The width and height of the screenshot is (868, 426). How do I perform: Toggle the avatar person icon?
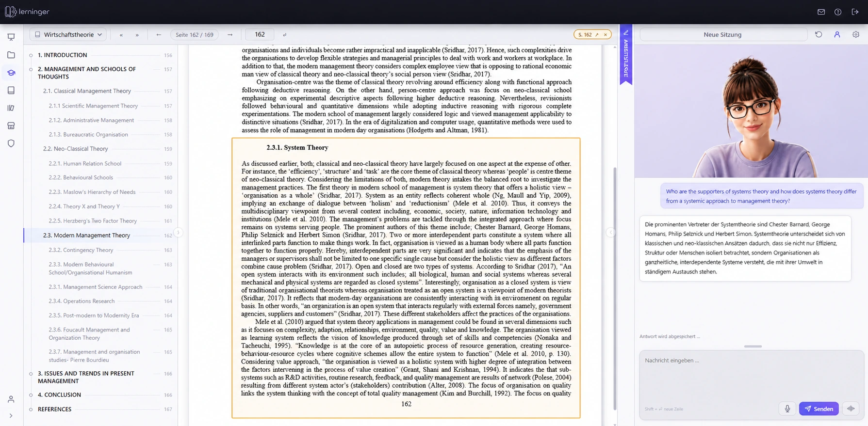point(837,34)
